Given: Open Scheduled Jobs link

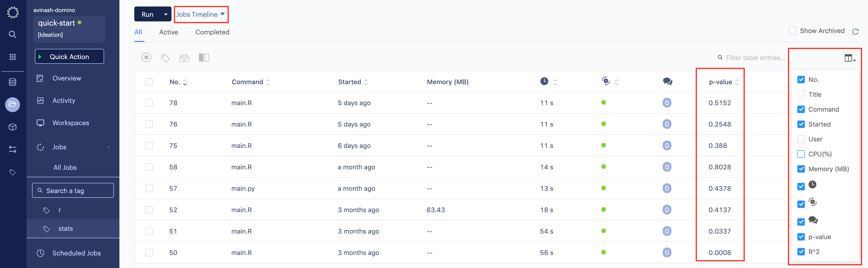Looking at the screenshot, I should pos(76,253).
